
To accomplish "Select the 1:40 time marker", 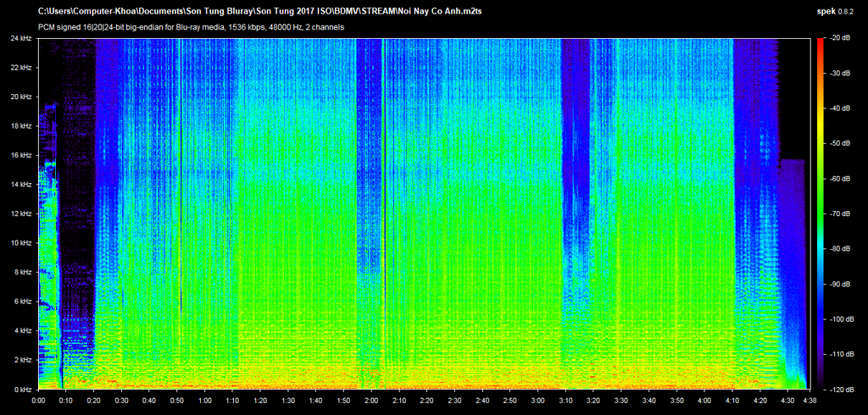I will (315, 400).
